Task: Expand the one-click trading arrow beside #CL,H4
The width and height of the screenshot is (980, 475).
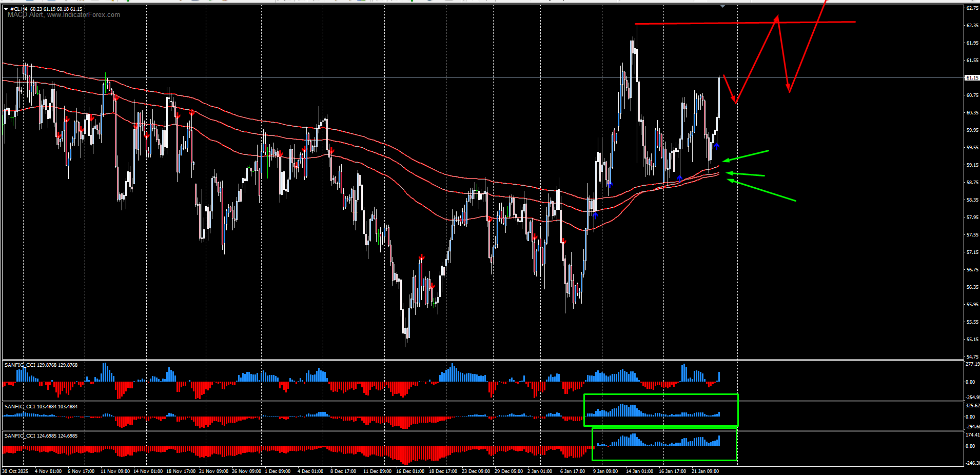Action: pos(6,9)
